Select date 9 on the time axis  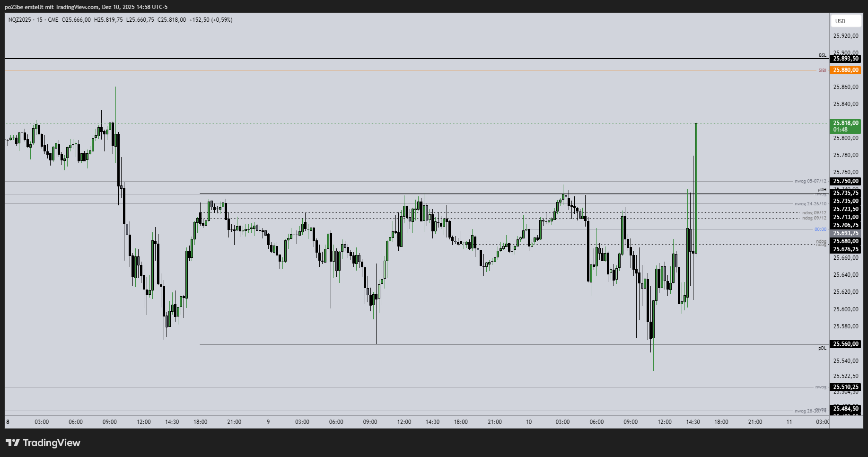(x=268, y=422)
